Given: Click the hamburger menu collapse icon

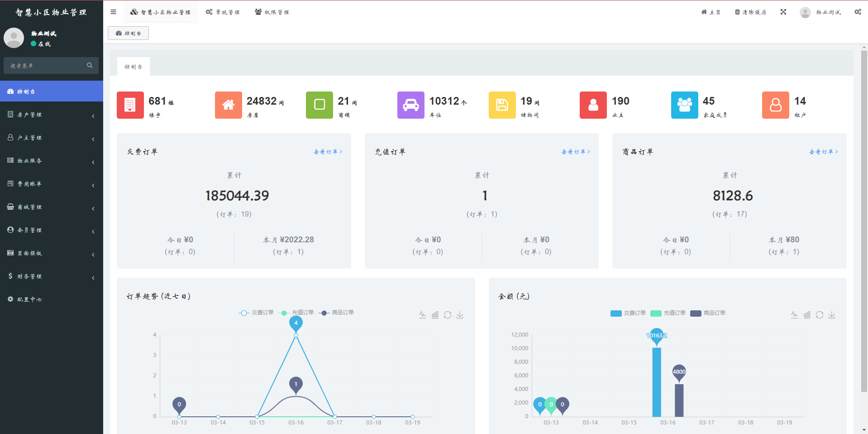Looking at the screenshot, I should 113,12.
